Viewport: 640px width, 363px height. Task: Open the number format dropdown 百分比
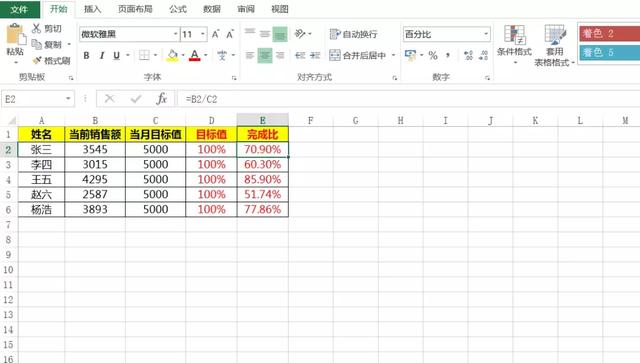pos(486,34)
